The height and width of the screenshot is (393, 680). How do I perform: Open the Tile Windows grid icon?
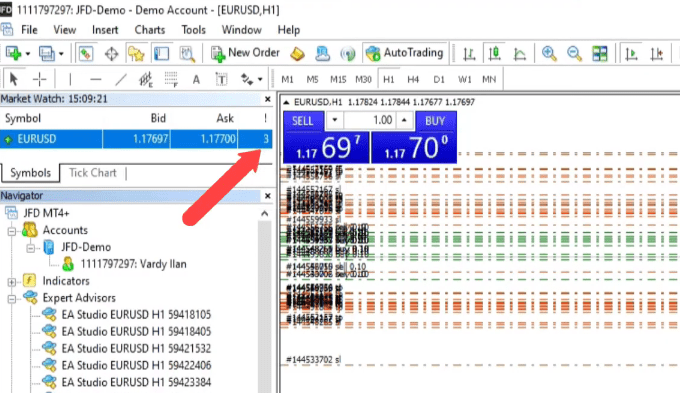pos(600,54)
